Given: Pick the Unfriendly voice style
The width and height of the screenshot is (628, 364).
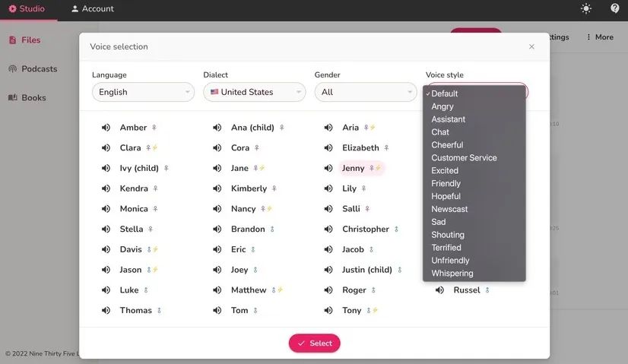Looking at the screenshot, I should pos(474,261).
